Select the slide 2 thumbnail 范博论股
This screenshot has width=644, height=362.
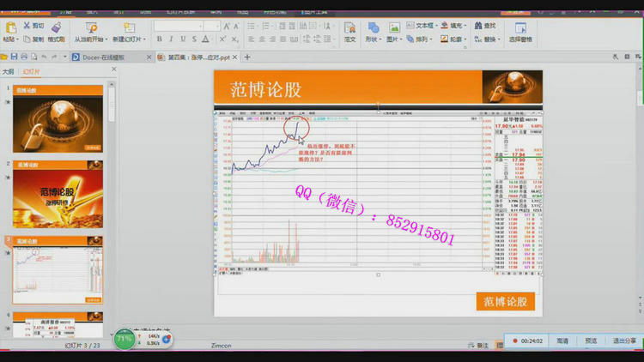58,199
